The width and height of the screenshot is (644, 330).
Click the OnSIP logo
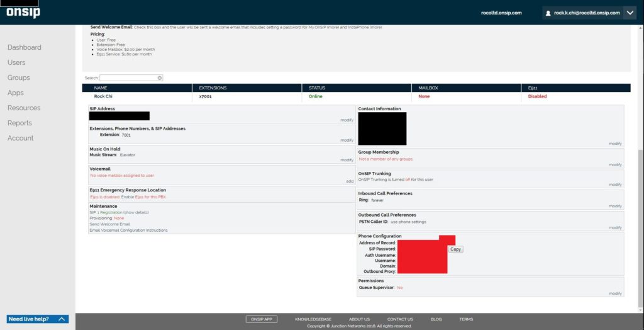(x=23, y=12)
